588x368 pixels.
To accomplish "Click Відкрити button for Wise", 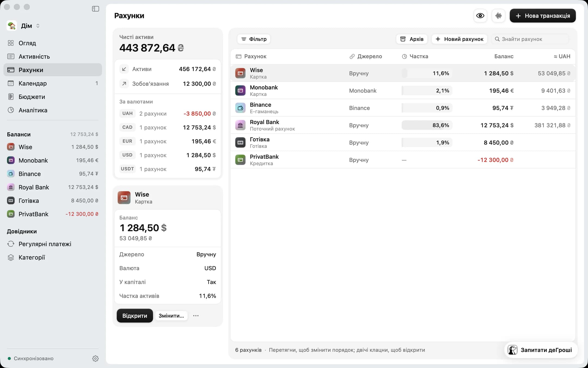I will click(x=135, y=316).
